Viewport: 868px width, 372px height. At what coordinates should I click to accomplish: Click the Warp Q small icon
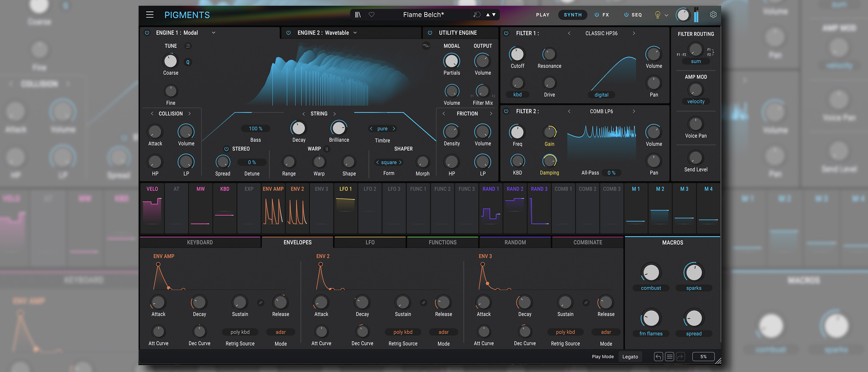click(327, 149)
